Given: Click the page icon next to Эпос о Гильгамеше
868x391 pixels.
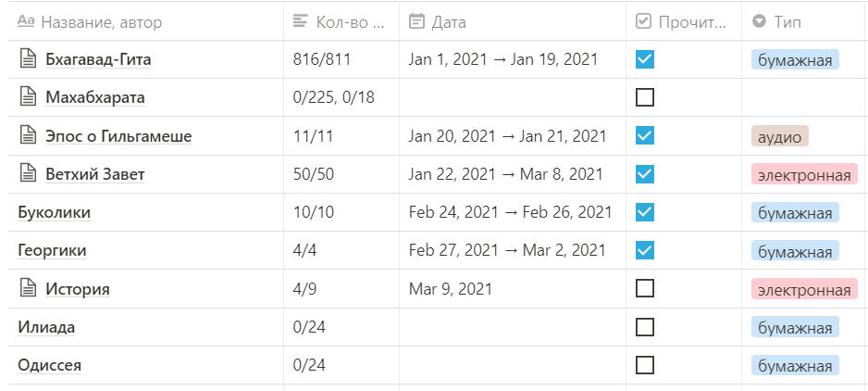Looking at the screenshot, I should [27, 135].
